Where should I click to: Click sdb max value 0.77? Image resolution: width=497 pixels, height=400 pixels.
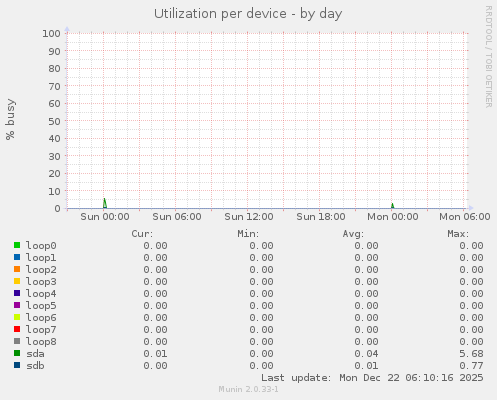[471, 366]
